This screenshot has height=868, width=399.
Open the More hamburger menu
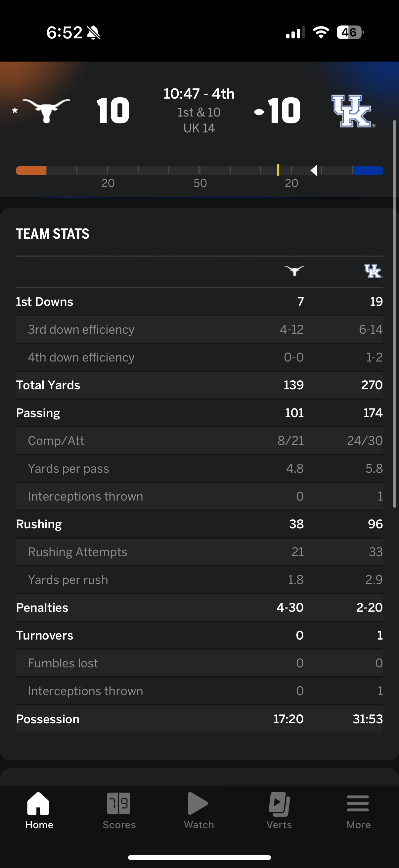[x=358, y=804]
